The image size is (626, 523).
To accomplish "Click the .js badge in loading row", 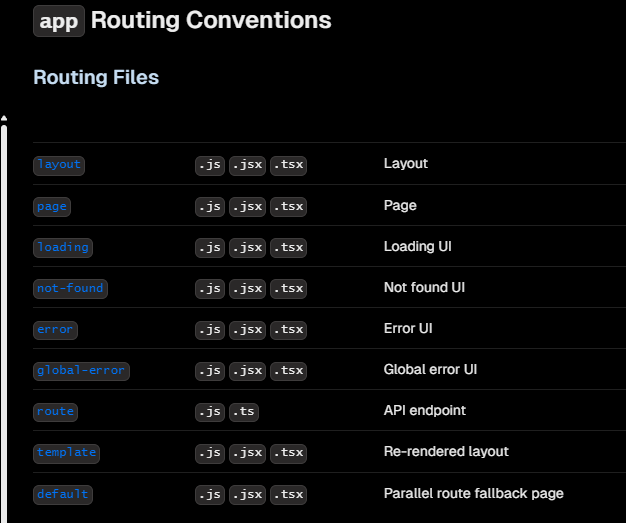I will click(x=210, y=247).
